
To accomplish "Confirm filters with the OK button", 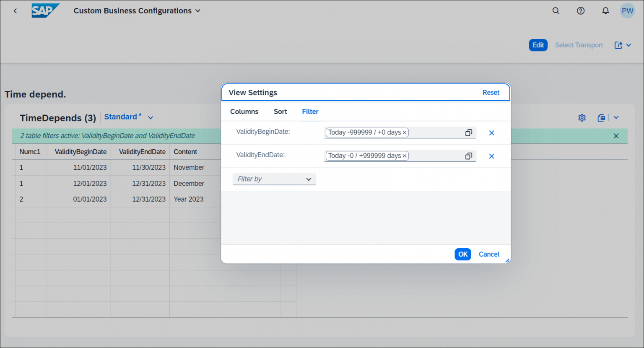I will tap(462, 254).
